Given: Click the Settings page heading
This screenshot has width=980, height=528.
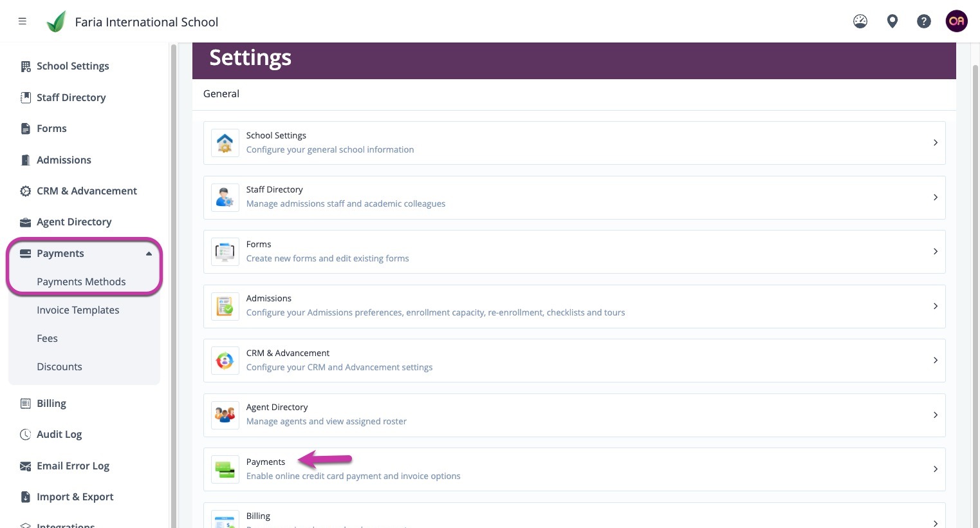Looking at the screenshot, I should pyautogui.click(x=250, y=58).
